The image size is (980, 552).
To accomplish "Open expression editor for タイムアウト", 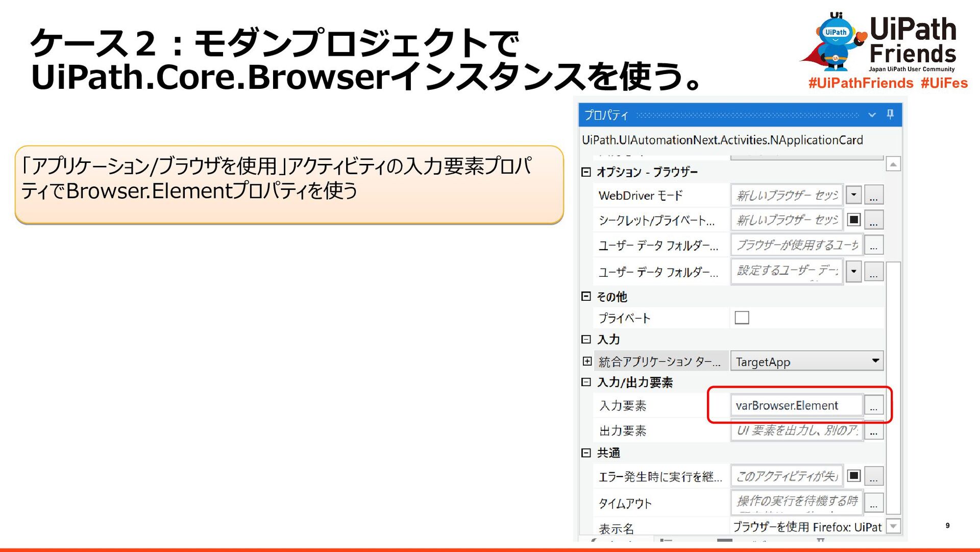I will 874,502.
